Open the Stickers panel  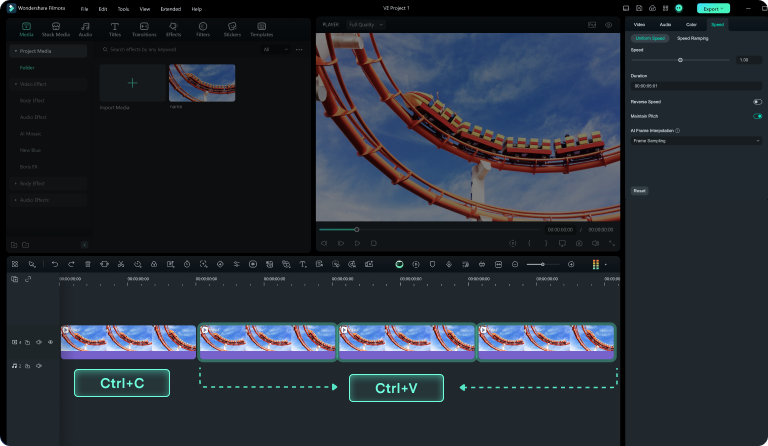(232, 29)
